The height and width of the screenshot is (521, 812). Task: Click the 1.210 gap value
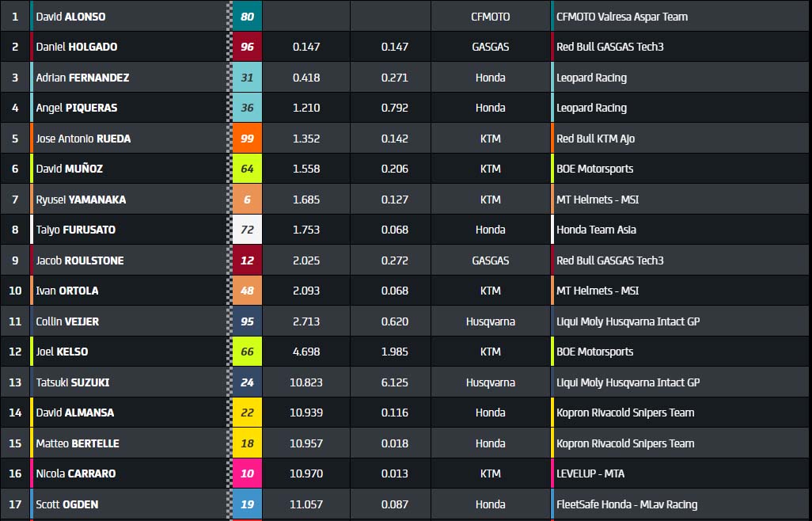[306, 108]
